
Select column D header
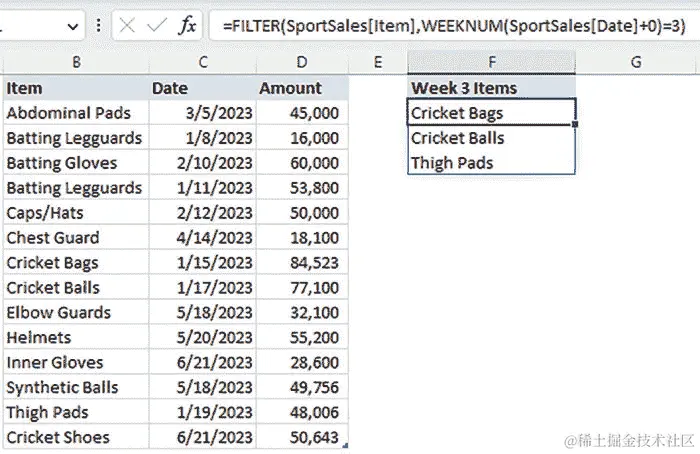click(x=302, y=62)
